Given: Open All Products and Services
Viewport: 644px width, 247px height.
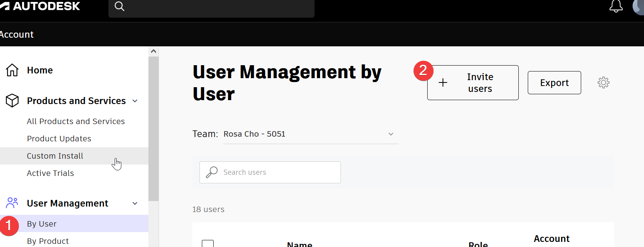Looking at the screenshot, I should point(76,121).
